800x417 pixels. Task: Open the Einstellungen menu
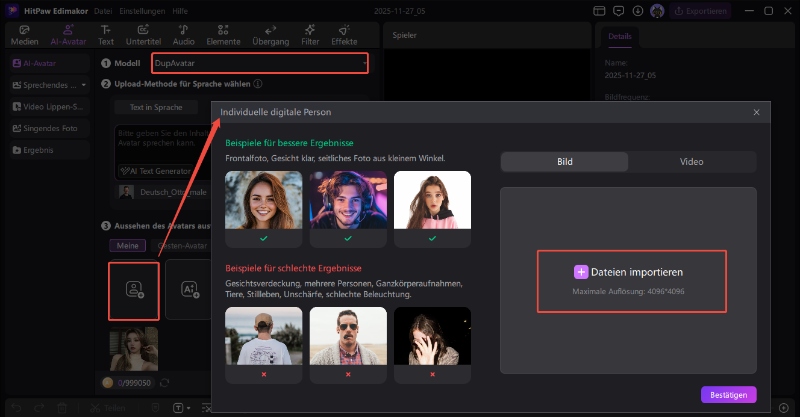(x=142, y=11)
